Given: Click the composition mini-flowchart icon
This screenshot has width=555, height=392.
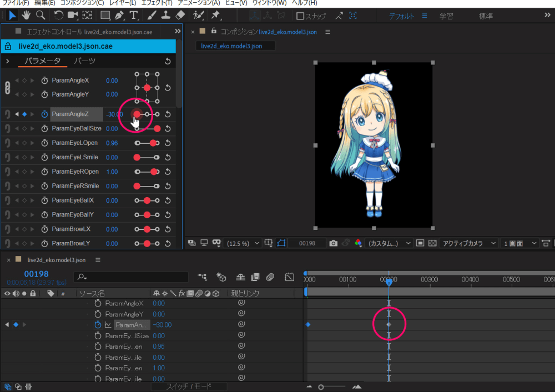Looking at the screenshot, I should pos(203,277).
